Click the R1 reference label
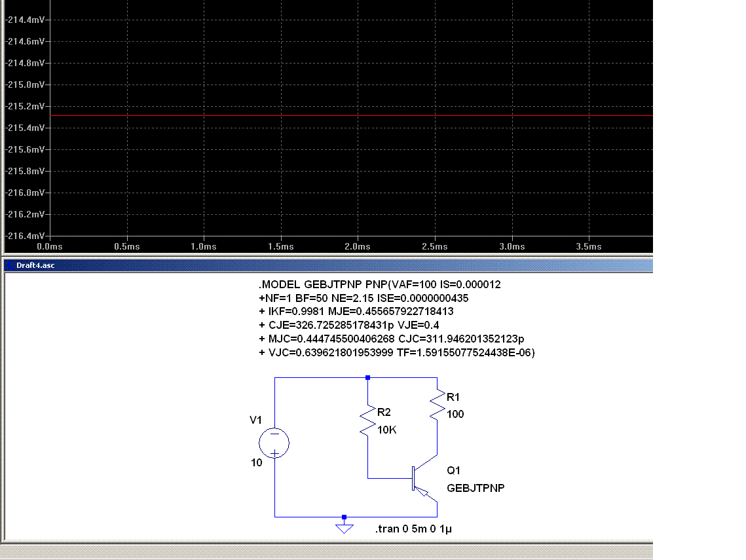This screenshot has width=746, height=560. [453, 398]
